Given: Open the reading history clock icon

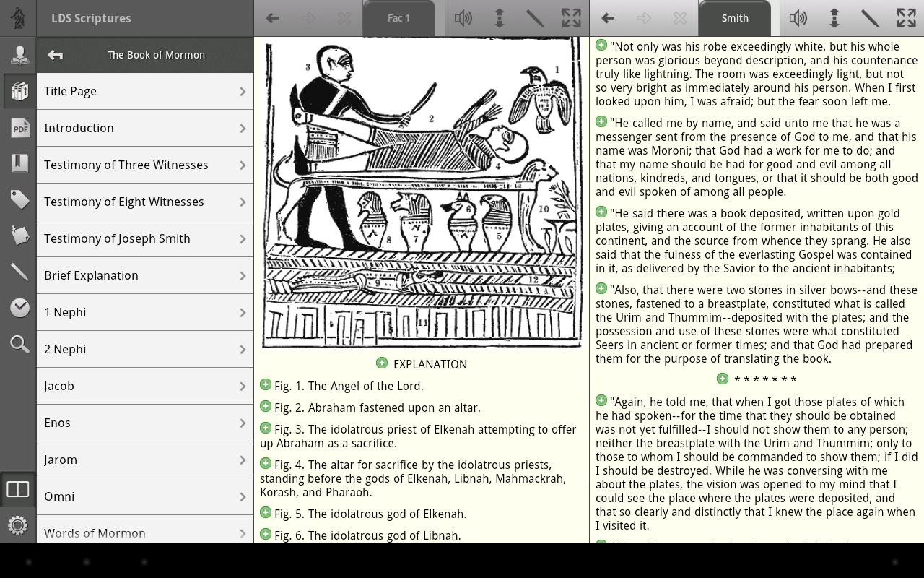Looking at the screenshot, I should click(19, 308).
